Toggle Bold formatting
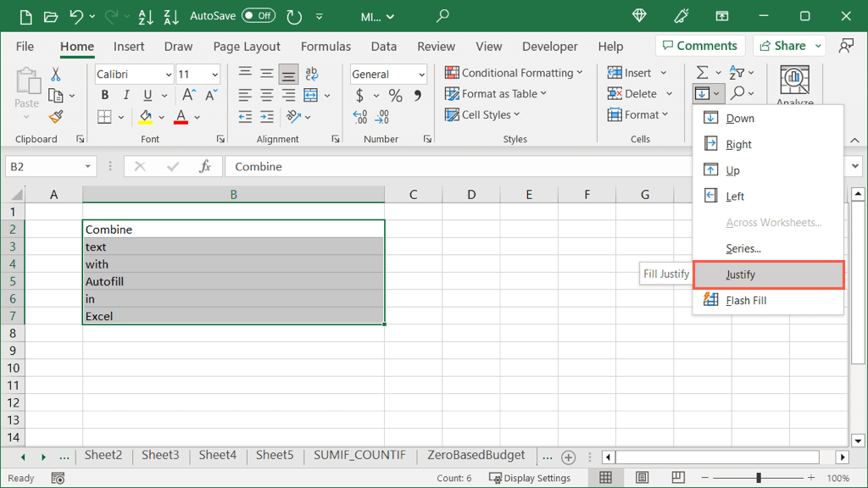The width and height of the screenshot is (868, 488). [105, 96]
